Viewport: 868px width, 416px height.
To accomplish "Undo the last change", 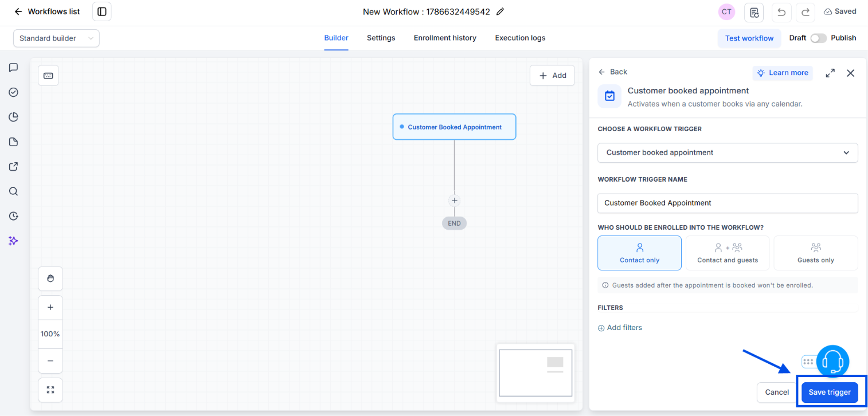I will [x=781, y=12].
